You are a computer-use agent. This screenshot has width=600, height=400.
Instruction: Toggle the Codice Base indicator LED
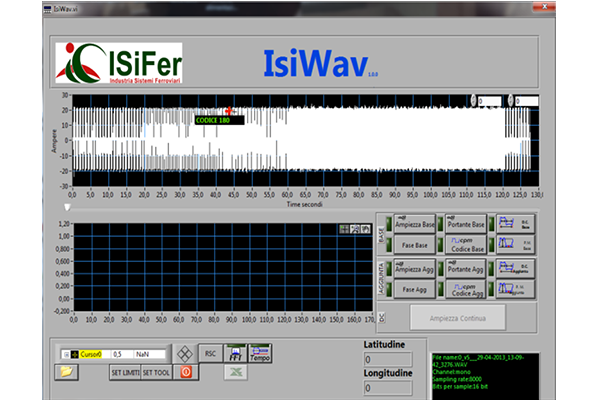(440, 245)
